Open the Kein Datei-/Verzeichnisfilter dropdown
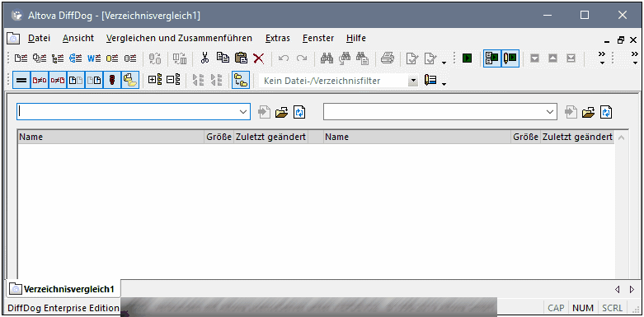Viewport: 644px width, 317px height. coord(413,81)
